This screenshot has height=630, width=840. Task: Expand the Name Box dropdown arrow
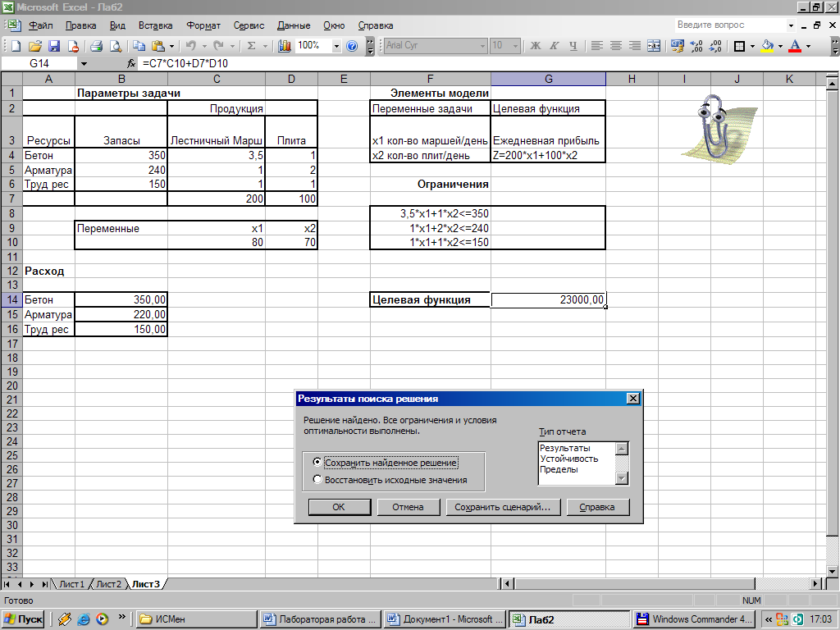coord(84,64)
